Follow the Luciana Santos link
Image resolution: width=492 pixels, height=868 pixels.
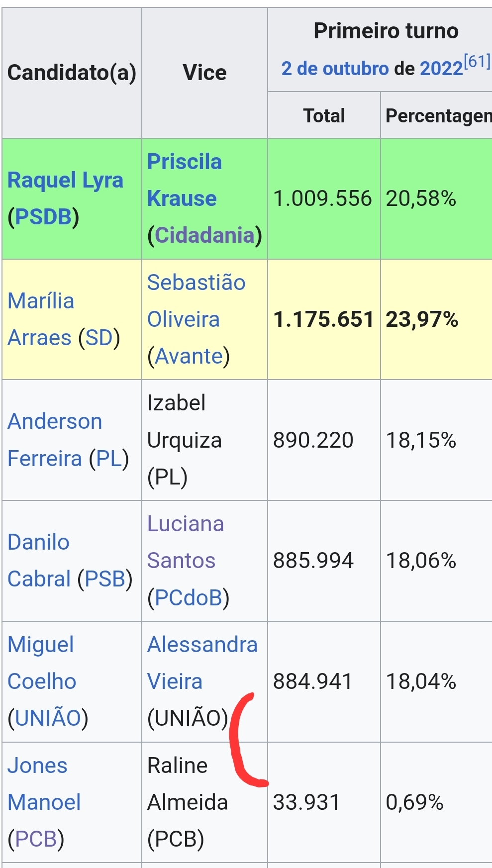click(186, 542)
